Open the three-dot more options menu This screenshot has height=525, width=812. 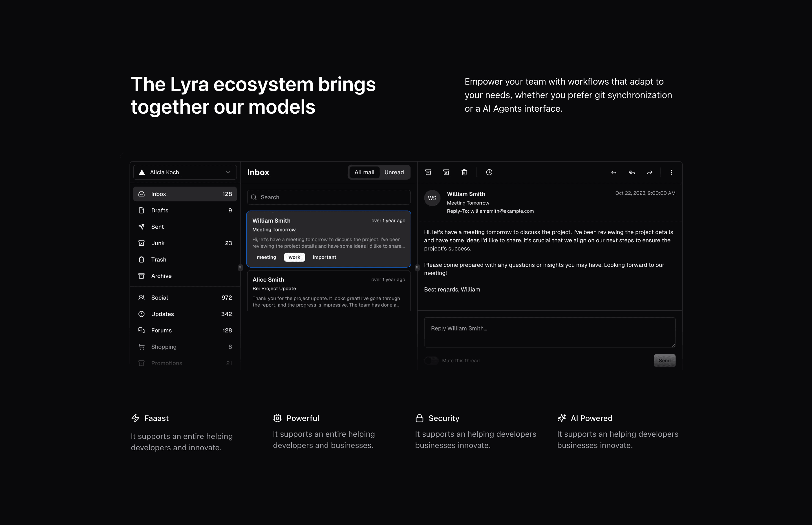tap(671, 172)
